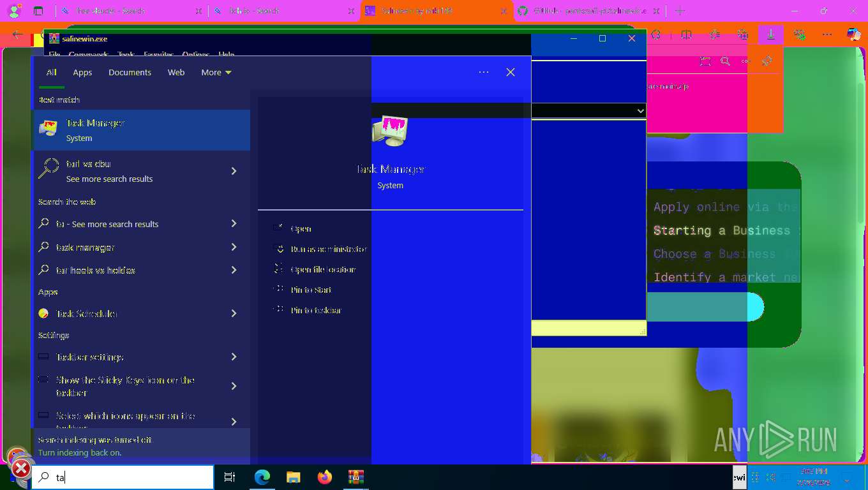
Task: Click 'Identify a market' text on page
Action: (715, 277)
